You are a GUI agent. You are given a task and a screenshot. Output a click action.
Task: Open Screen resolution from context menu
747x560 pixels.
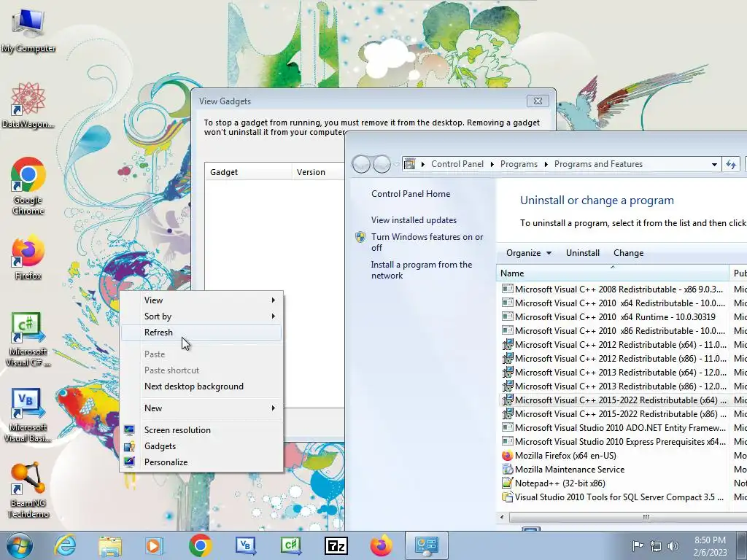[x=201, y=430]
